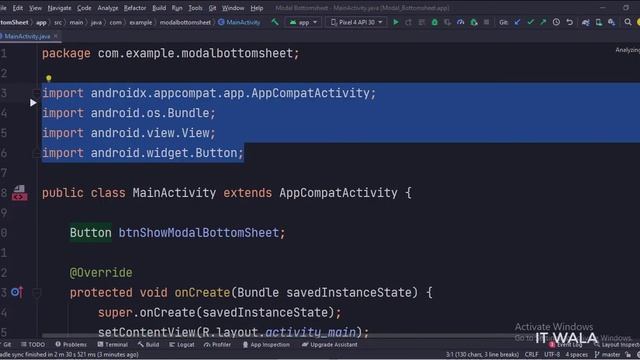Open the Git menu
This screenshot has width=640, height=360.
coord(212,8)
